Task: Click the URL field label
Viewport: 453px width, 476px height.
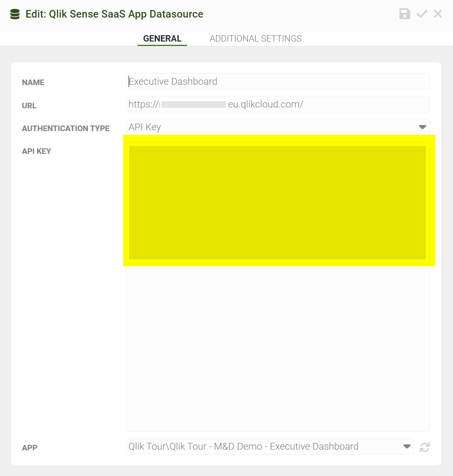Action: click(x=29, y=106)
